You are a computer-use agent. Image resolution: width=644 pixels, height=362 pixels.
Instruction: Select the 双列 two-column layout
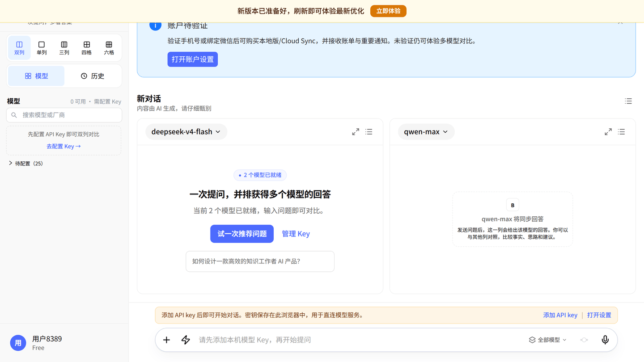19,48
